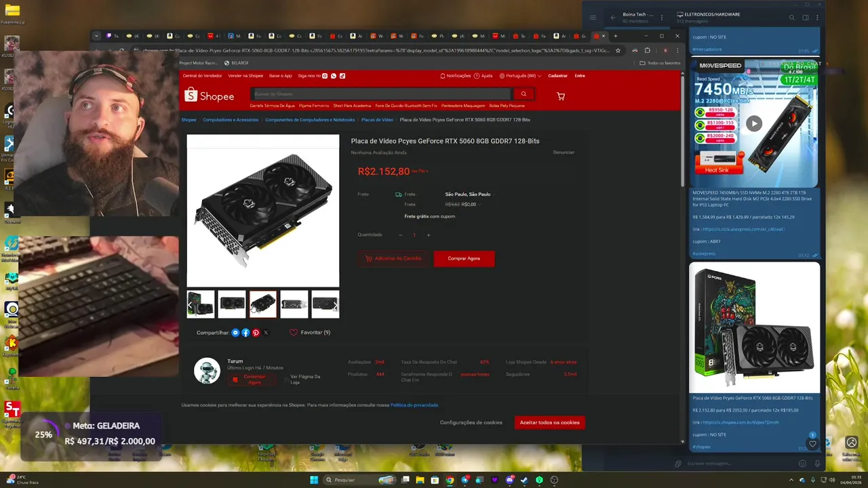Open Telegram chat three-dot options menu
This screenshot has height=488, width=868.
pyautogui.click(x=816, y=18)
